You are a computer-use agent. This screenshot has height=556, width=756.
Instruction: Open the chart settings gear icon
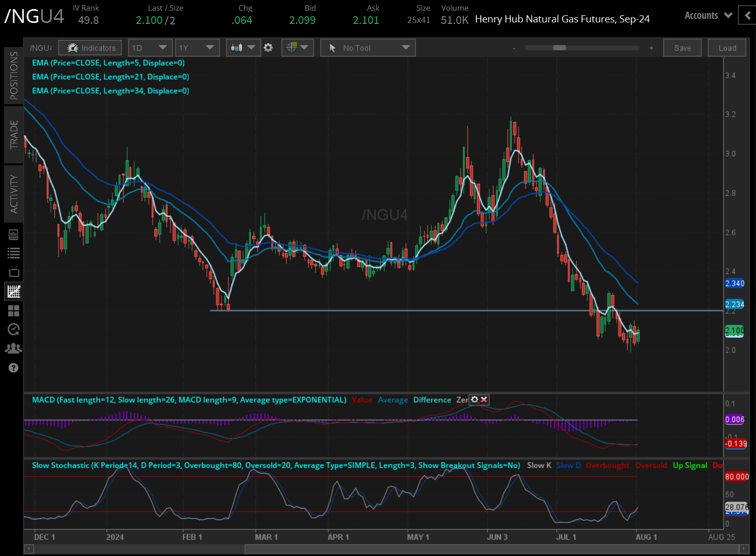pyautogui.click(x=268, y=47)
